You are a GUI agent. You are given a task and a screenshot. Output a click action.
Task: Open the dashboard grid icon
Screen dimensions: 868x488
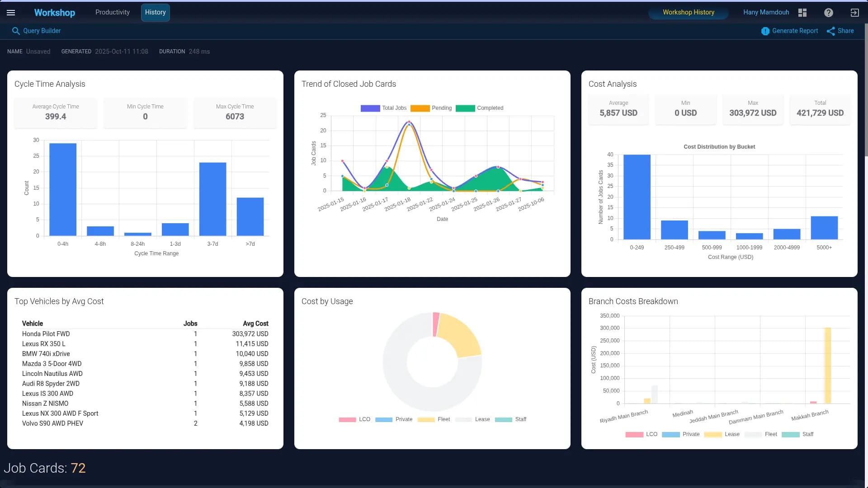(802, 13)
